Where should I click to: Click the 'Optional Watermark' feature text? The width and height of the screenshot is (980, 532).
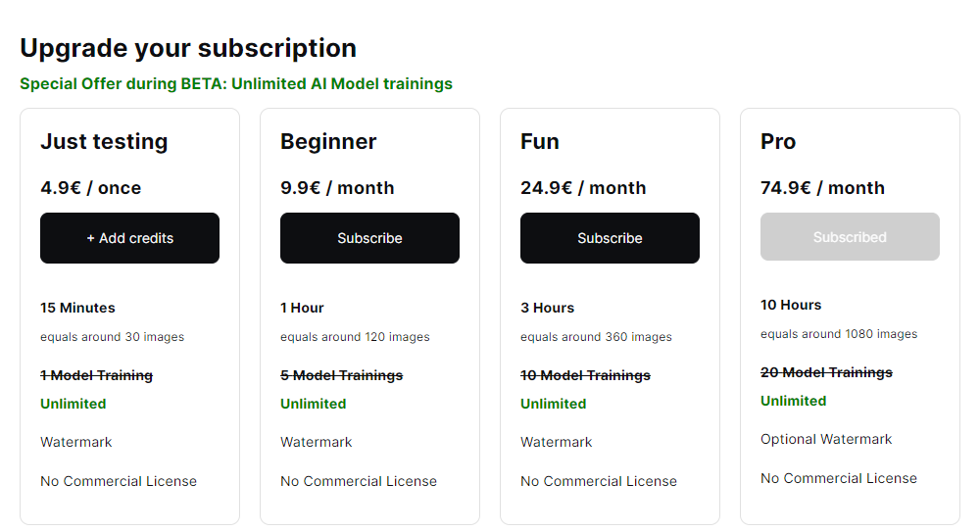coord(826,439)
